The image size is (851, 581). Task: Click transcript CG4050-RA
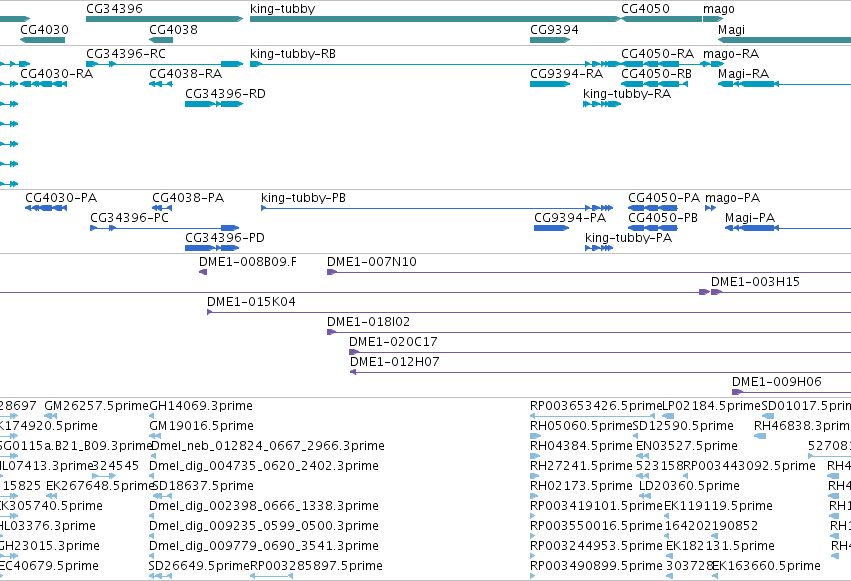[x=650, y=64]
